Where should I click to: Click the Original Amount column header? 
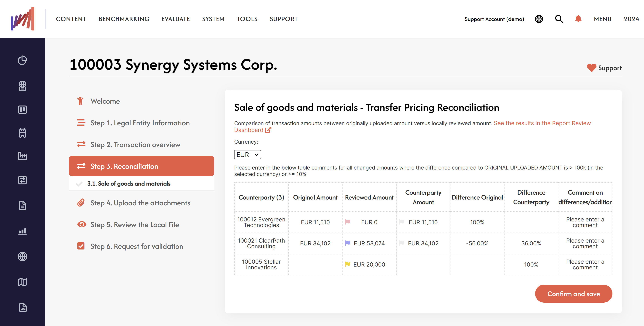coord(315,197)
